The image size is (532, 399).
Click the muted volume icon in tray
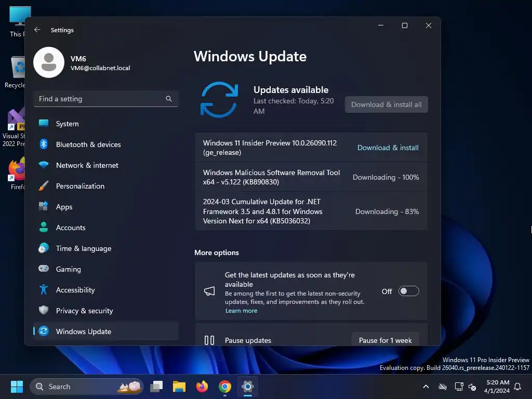pos(472,387)
